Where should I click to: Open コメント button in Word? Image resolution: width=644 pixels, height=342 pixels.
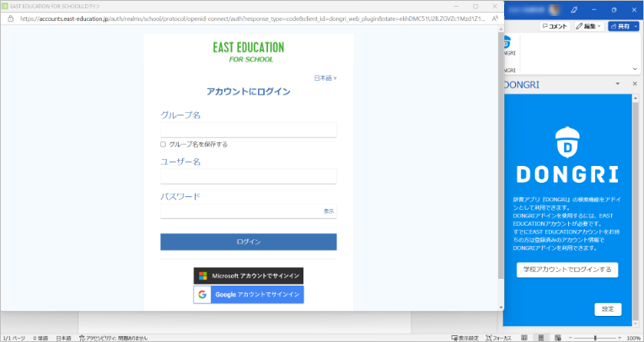tap(555, 26)
